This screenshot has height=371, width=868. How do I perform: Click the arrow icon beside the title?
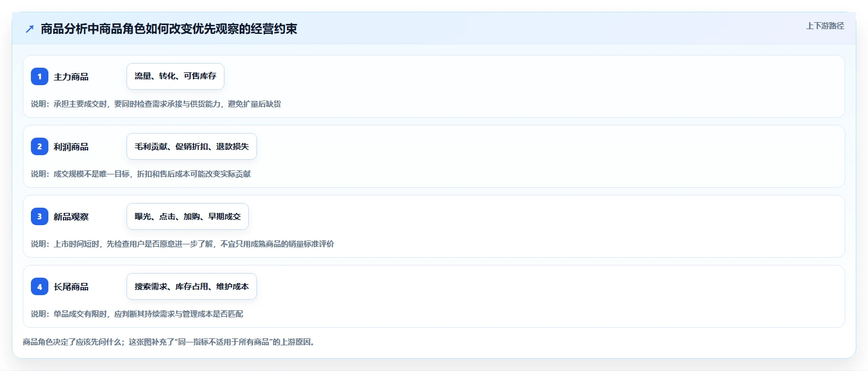pyautogui.click(x=30, y=29)
